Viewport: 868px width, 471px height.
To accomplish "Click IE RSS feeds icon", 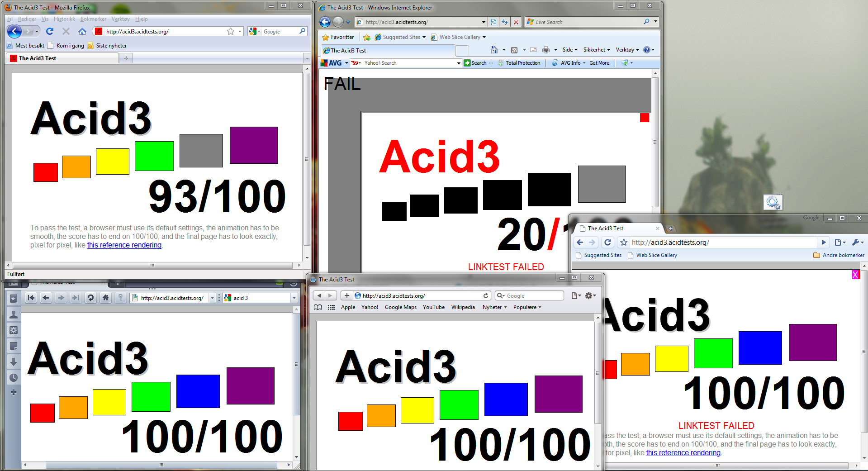I will 514,50.
